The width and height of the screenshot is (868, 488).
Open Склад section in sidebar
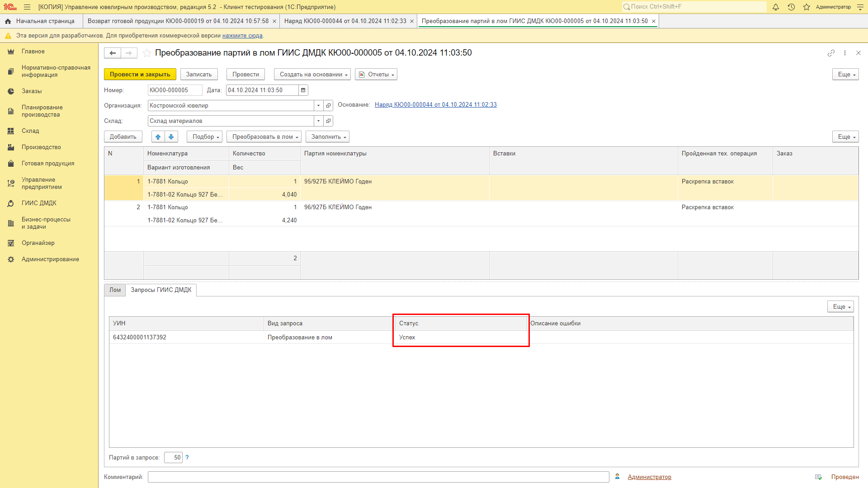click(x=30, y=131)
